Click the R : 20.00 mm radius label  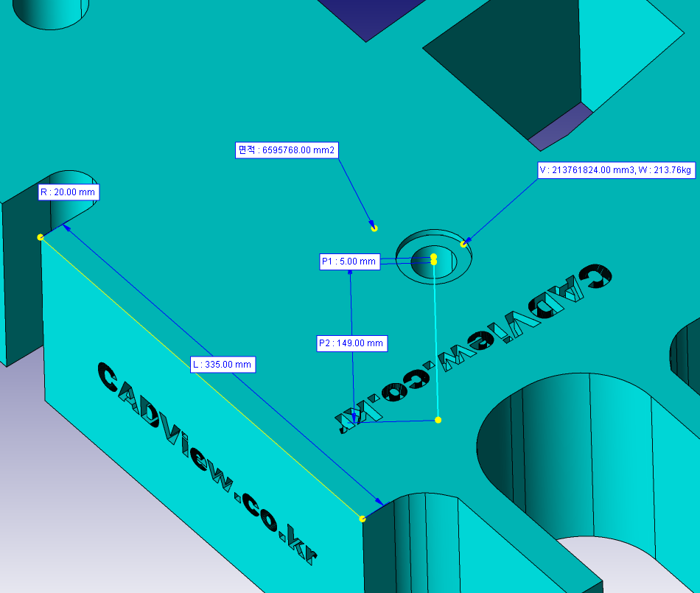pos(69,192)
